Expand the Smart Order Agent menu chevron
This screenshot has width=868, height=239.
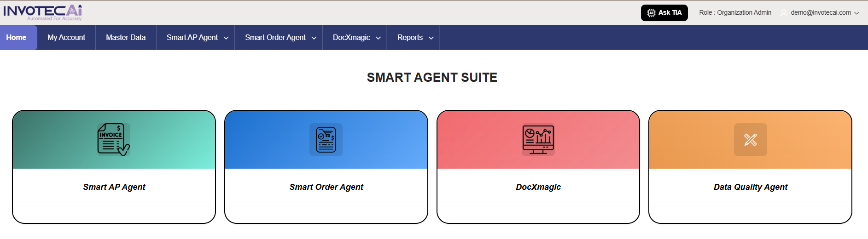coord(314,38)
